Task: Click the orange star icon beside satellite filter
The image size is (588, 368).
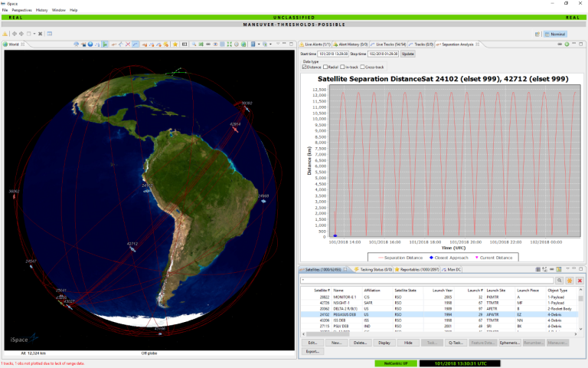Action: 570,280
